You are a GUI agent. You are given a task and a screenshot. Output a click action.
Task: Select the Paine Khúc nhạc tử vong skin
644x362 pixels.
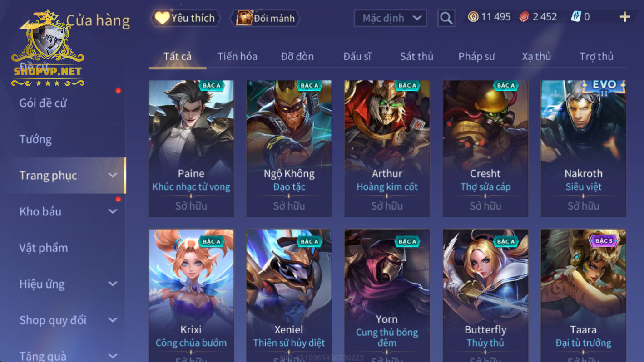pyautogui.click(x=191, y=148)
